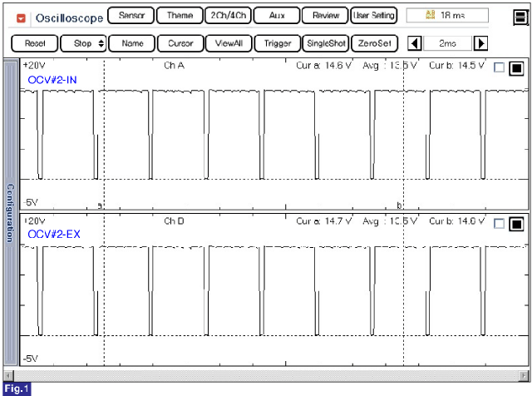Click the horizontal scrollbar right arrow
Screen dimensions: 532x396
[x=524, y=376]
